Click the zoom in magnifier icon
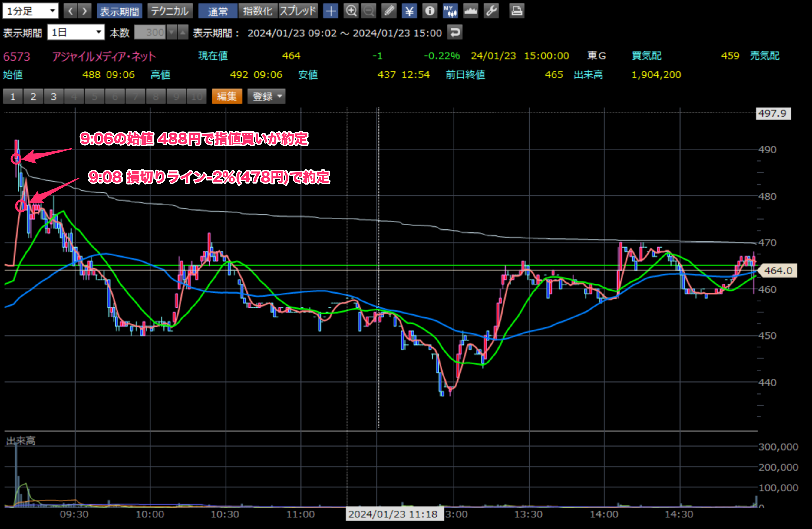The height and width of the screenshot is (529, 812). click(x=351, y=11)
